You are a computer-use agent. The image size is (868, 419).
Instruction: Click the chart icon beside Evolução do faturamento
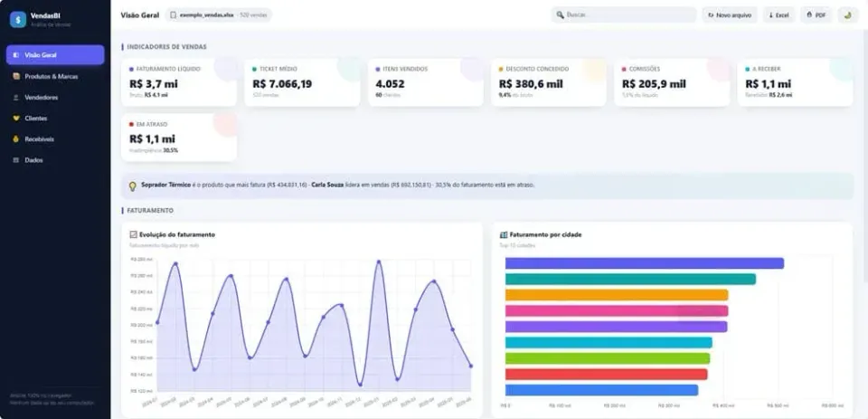tap(133, 234)
